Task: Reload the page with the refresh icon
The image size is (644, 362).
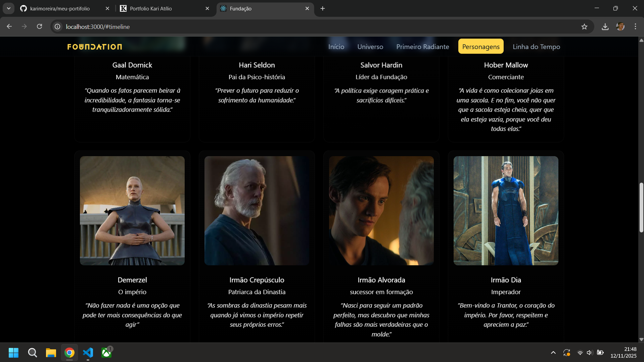Action: (x=40, y=27)
